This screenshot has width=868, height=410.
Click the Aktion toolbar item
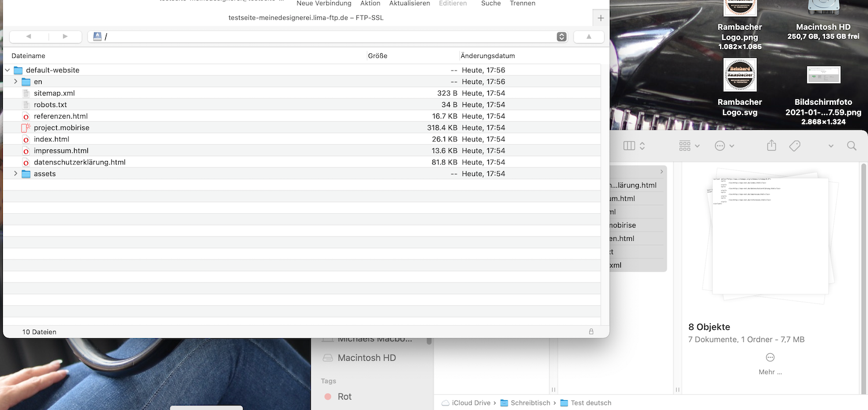370,3
